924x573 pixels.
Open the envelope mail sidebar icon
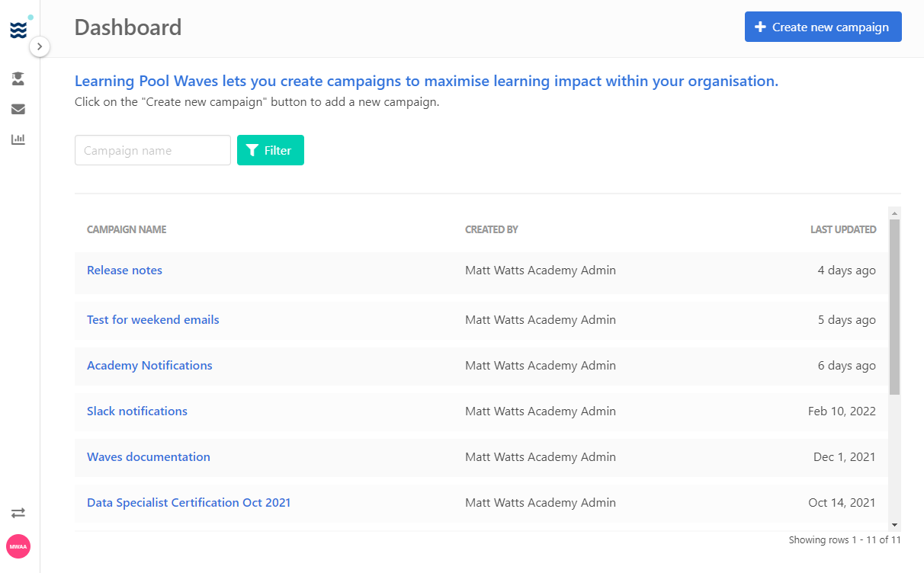point(18,109)
